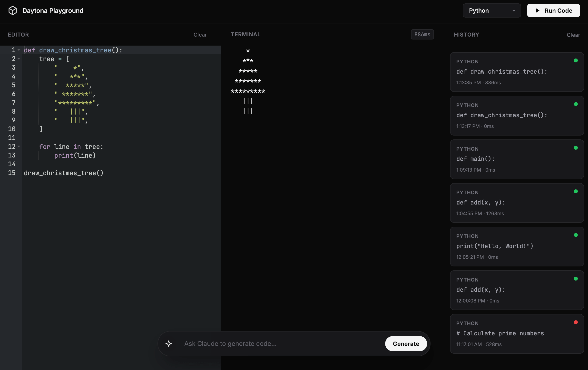This screenshot has width=588, height=370.
Task: Click the green status dot on the def main() entry
Action: point(576,147)
